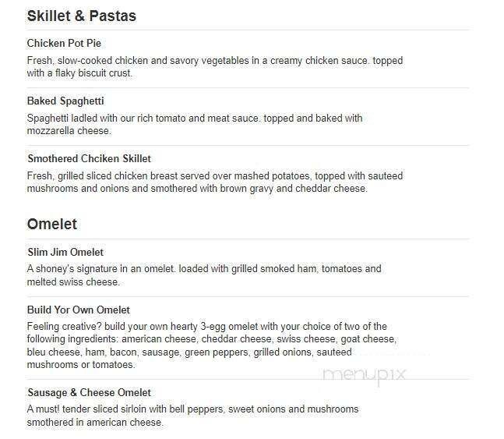Click the phrase 'mushrooms or tomatoes'
The height and width of the screenshot is (439, 504).
80,365
